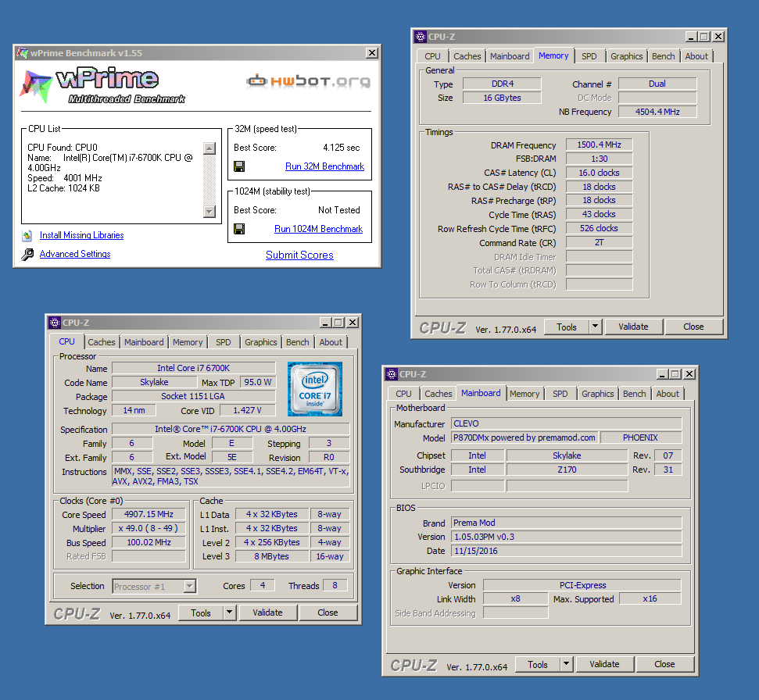Close the wPrime Benchmark window
This screenshot has height=700, width=759.
click(372, 52)
